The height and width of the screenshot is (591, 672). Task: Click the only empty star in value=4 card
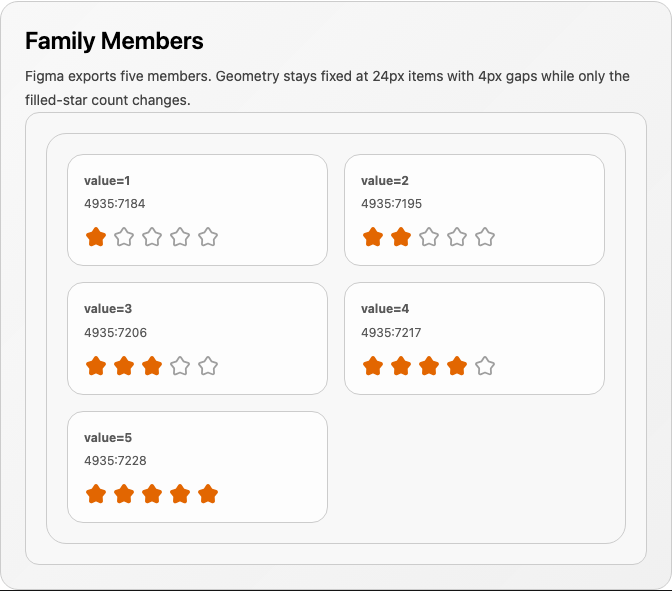(485, 366)
